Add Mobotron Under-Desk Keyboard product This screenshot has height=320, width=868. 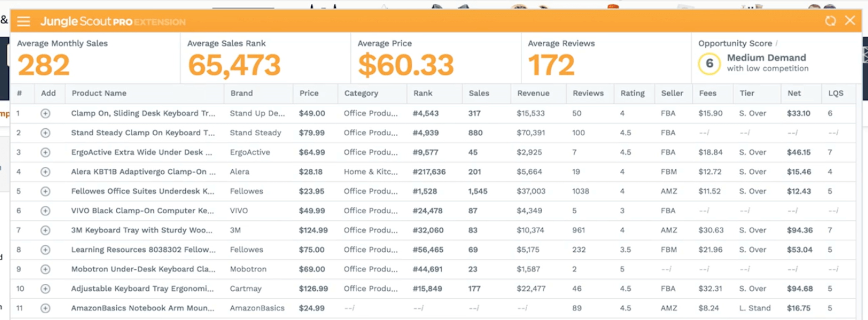(45, 269)
